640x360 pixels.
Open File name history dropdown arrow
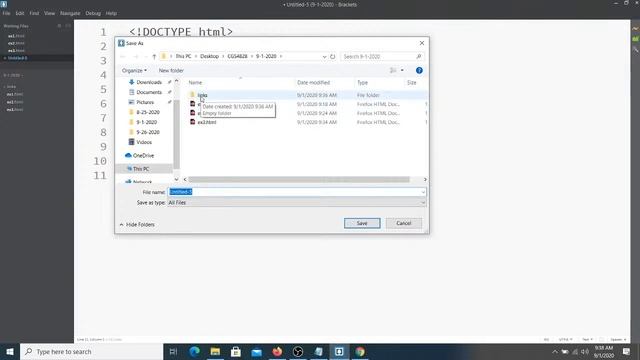423,192
